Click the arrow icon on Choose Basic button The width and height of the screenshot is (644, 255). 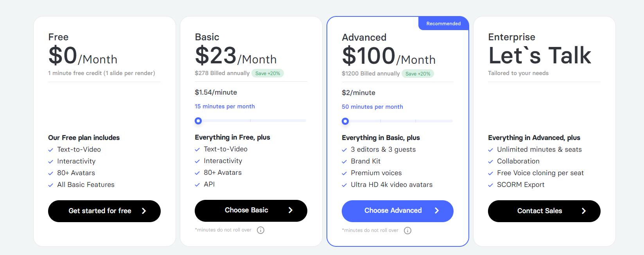click(291, 210)
